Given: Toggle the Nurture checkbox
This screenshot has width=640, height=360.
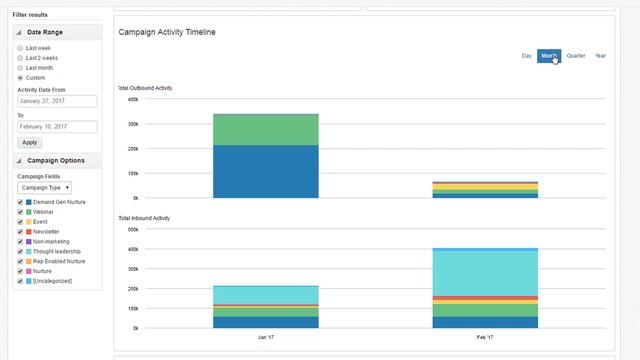Looking at the screenshot, I should [20, 271].
